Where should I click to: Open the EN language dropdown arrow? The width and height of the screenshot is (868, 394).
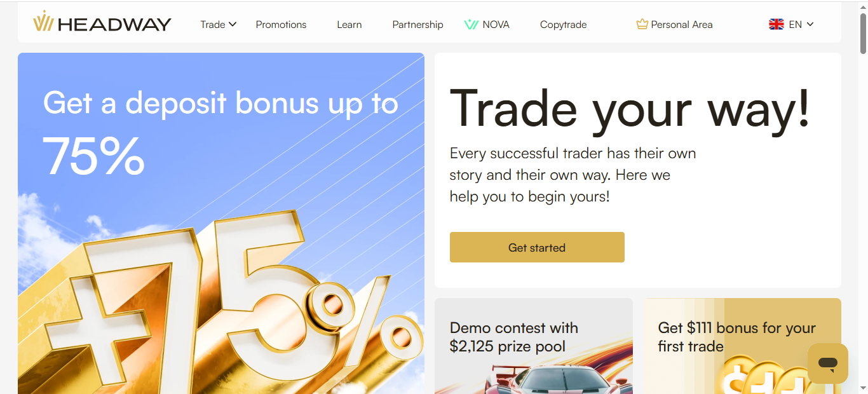[x=810, y=24]
